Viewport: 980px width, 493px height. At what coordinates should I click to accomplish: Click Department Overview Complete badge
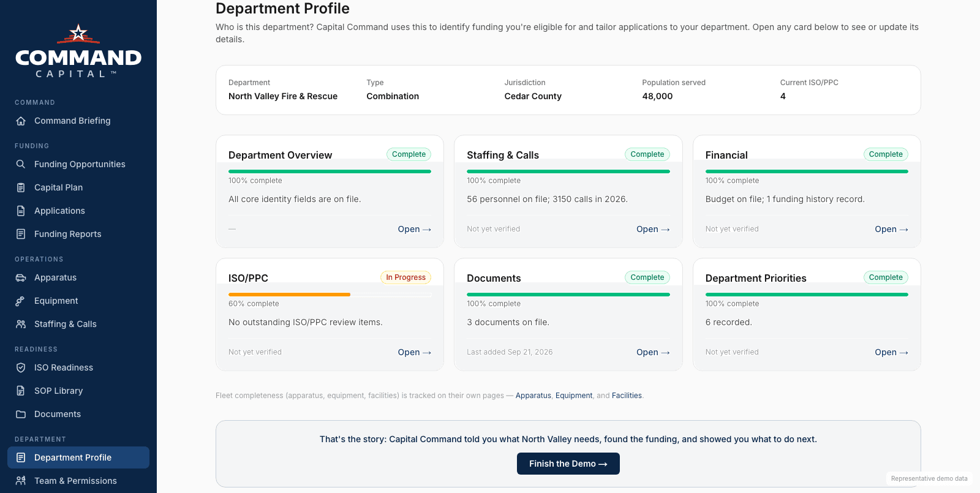pos(409,154)
